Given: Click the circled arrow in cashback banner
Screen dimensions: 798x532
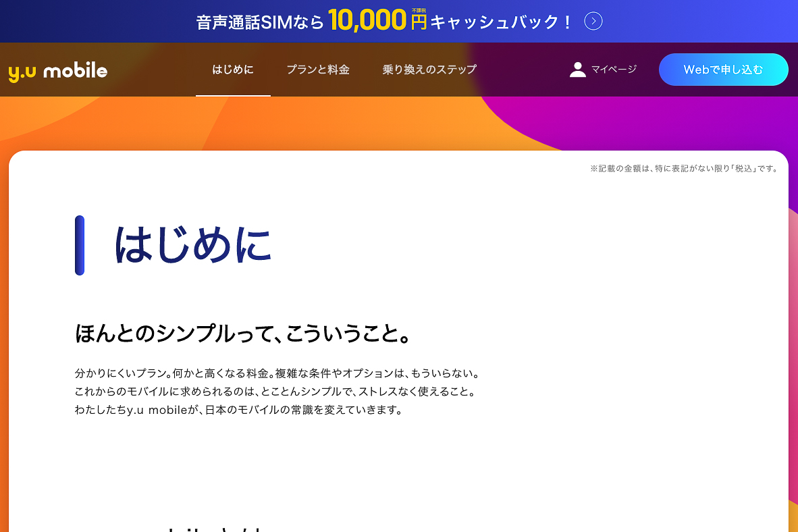Looking at the screenshot, I should click(x=593, y=21).
